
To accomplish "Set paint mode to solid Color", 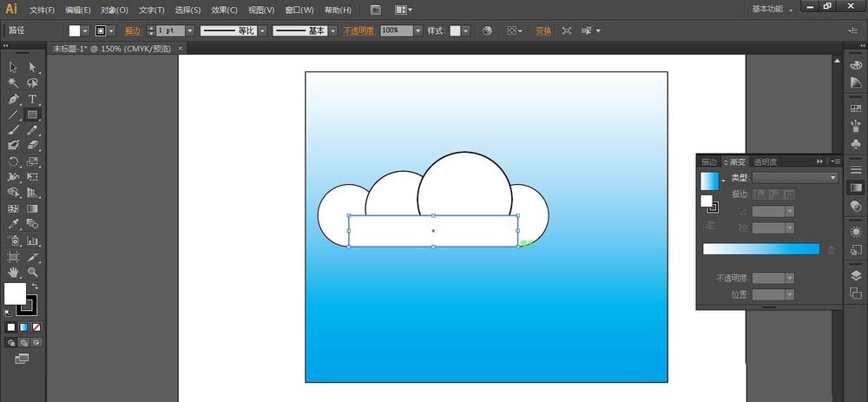I will point(11,327).
